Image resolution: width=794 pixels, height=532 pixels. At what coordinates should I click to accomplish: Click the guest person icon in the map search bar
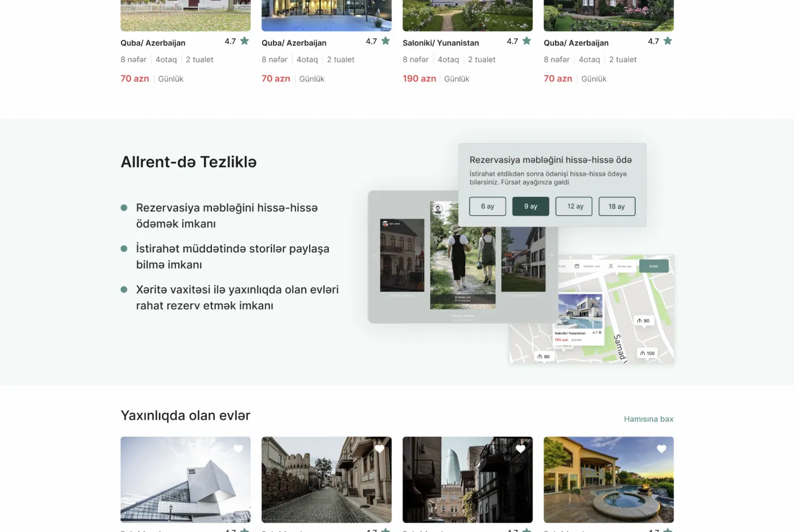point(611,266)
